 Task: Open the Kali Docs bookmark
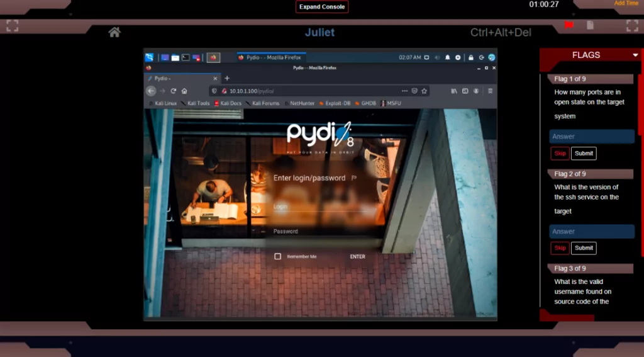pos(228,103)
